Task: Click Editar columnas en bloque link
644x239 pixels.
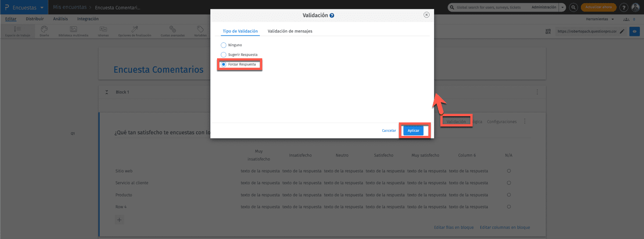Action: tap(505, 227)
